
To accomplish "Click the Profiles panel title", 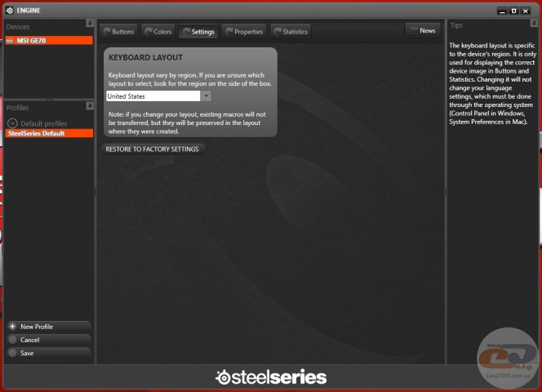I will pyautogui.click(x=17, y=108).
